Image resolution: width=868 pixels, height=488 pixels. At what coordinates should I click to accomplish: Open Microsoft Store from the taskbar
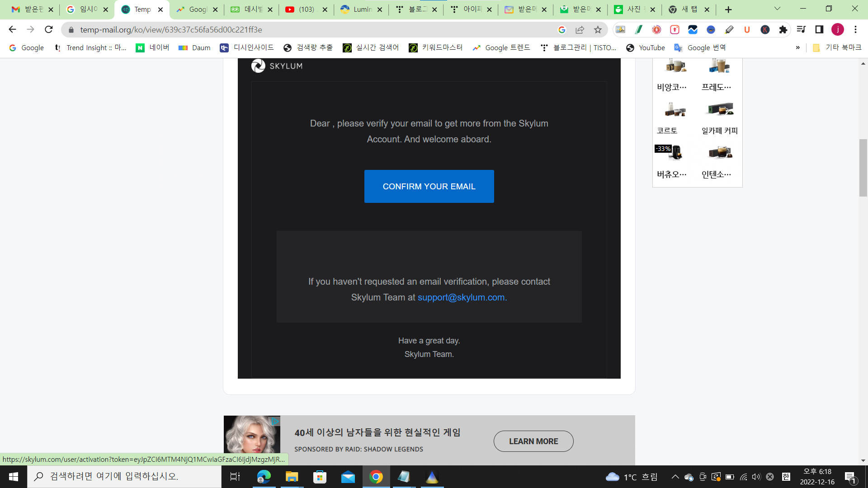[320, 477]
